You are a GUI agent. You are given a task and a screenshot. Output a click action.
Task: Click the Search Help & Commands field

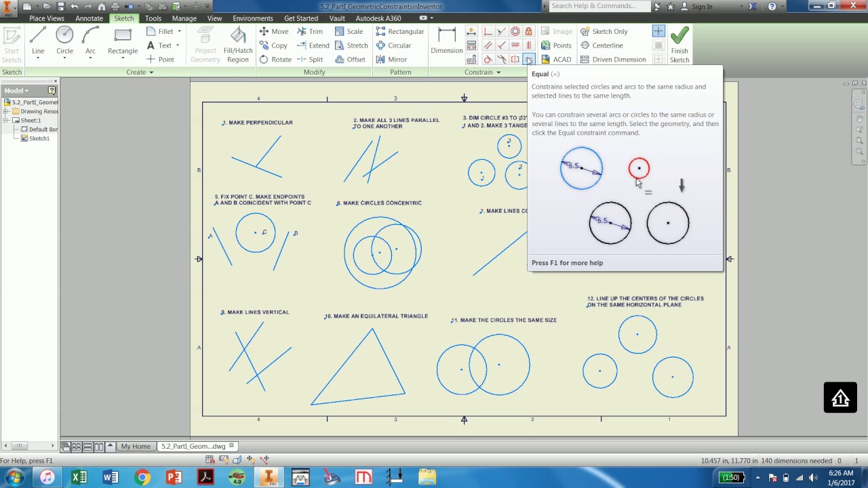pyautogui.click(x=599, y=6)
